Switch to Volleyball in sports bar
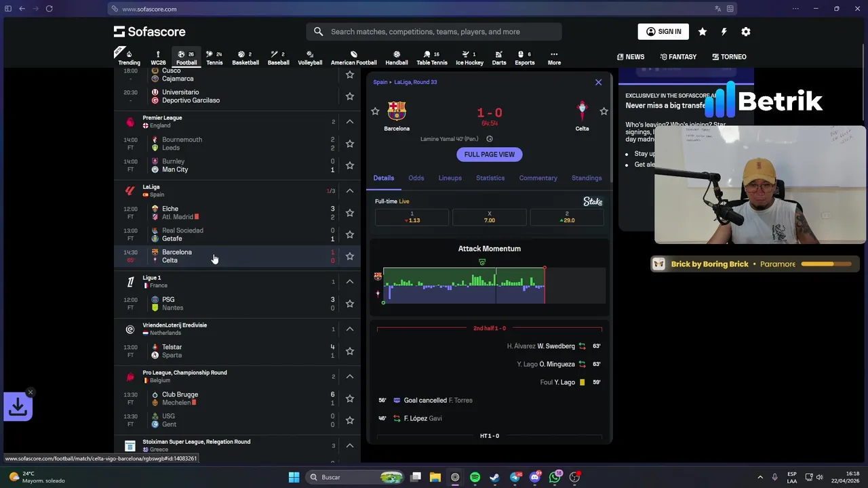The image size is (868, 488). pyautogui.click(x=310, y=58)
